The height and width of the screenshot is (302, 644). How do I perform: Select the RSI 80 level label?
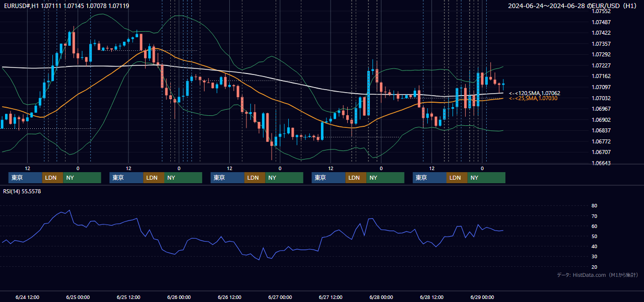click(x=594, y=206)
